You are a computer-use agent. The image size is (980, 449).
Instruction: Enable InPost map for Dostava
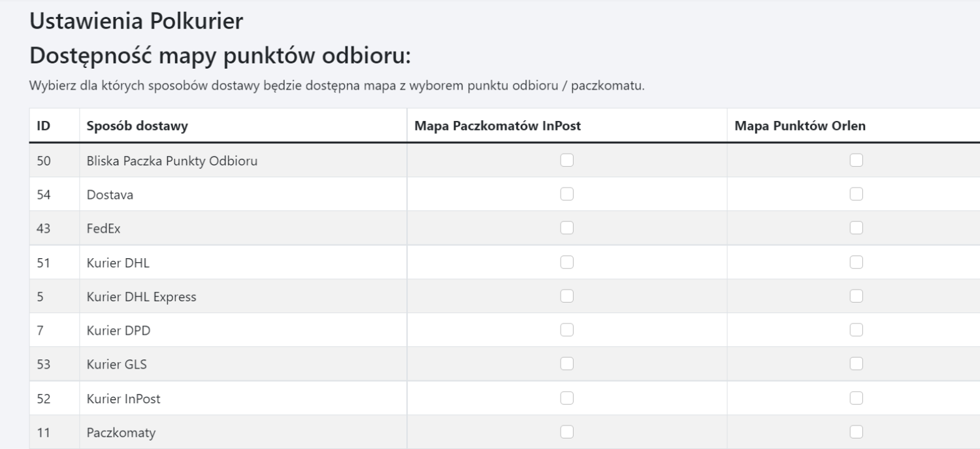click(x=567, y=193)
